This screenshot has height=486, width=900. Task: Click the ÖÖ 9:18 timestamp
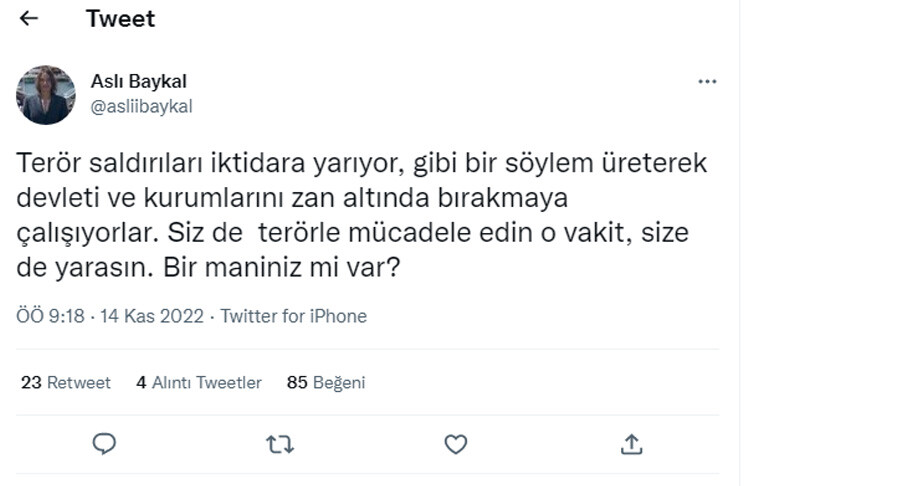pyautogui.click(x=51, y=316)
